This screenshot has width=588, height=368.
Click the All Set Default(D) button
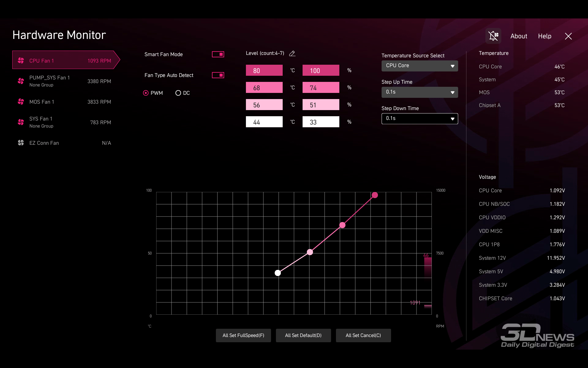click(303, 335)
